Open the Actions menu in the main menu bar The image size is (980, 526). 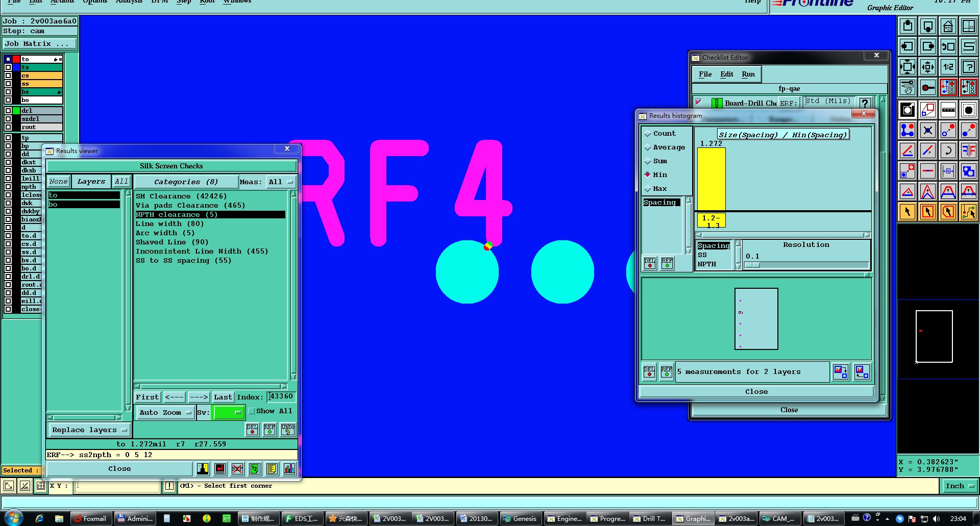pos(62,2)
